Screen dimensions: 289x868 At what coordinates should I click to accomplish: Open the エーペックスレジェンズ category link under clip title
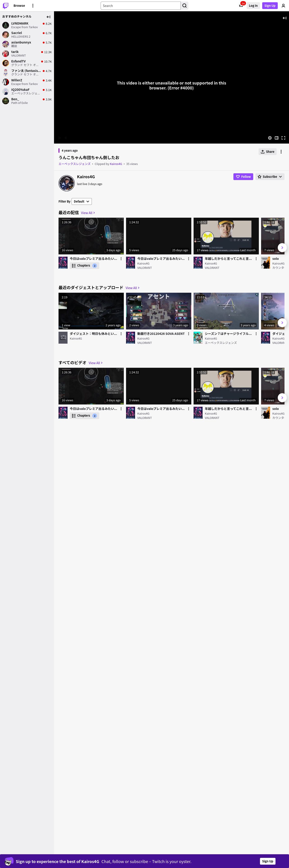74,164
